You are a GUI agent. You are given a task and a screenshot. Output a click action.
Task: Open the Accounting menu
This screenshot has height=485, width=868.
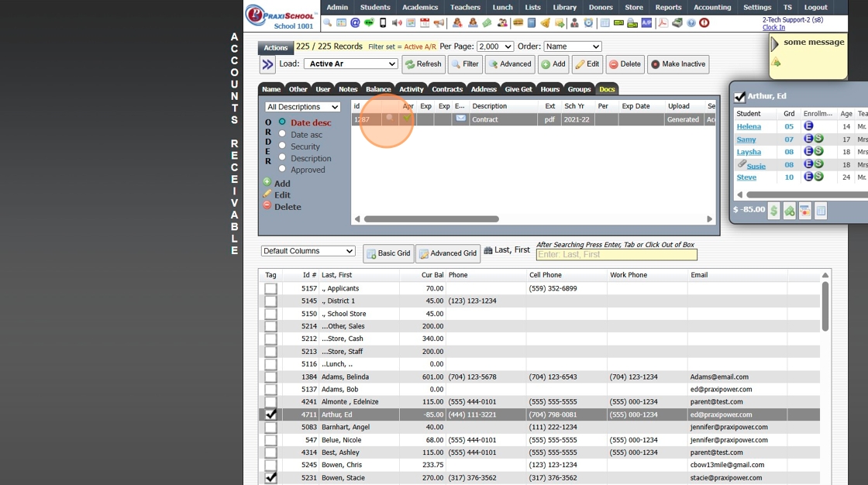click(x=712, y=7)
